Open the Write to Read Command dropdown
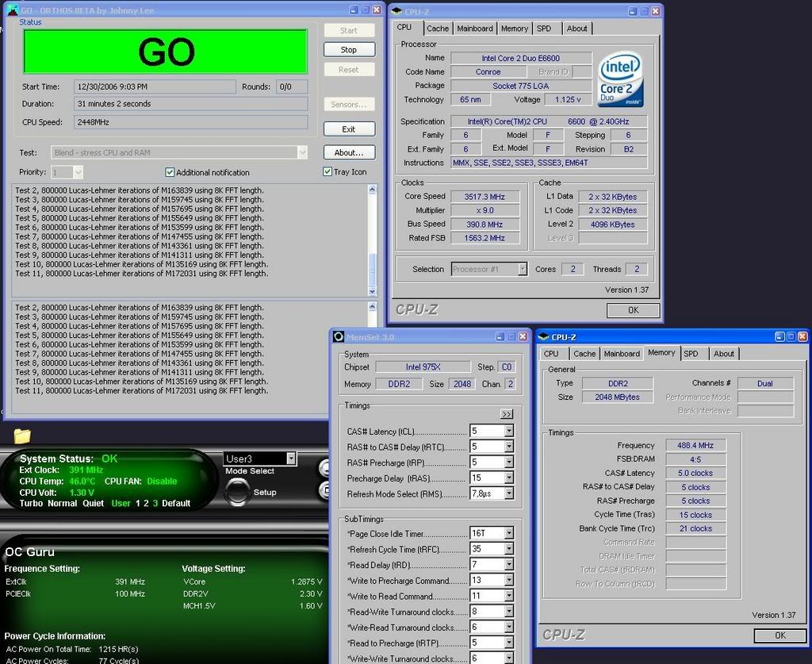Screen dimensions: 812x664 509,596
